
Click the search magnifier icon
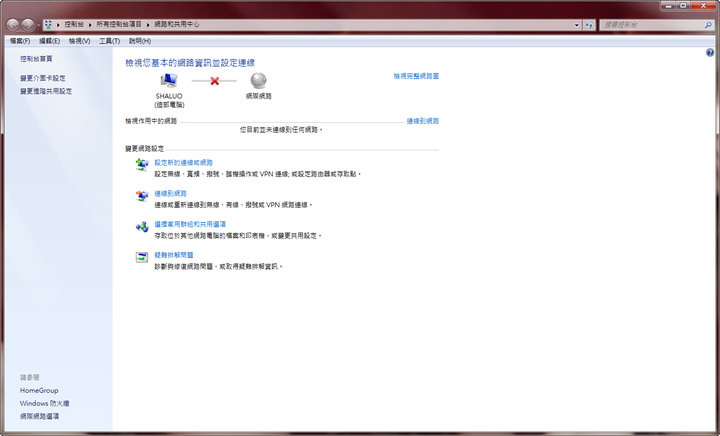tap(708, 25)
